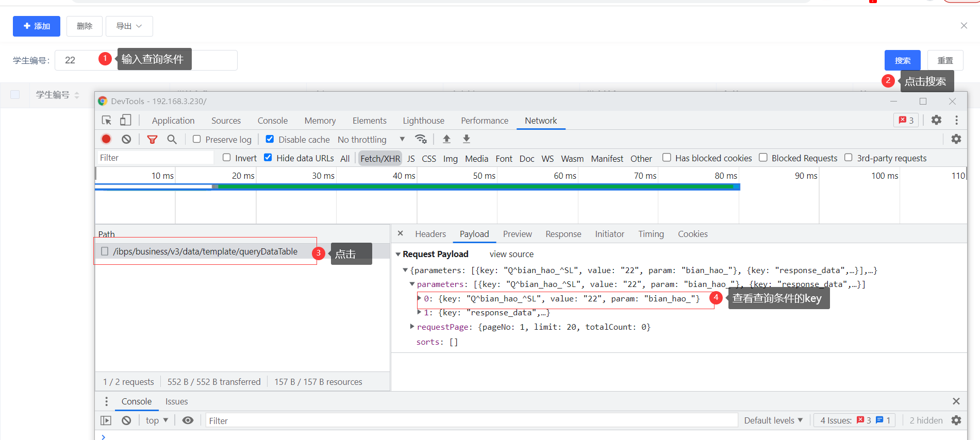Click the export HAR download arrow
The width and height of the screenshot is (980, 440).
(466, 139)
